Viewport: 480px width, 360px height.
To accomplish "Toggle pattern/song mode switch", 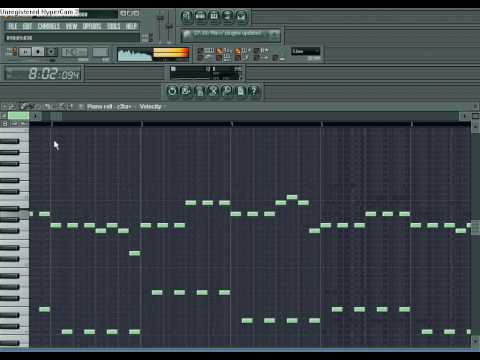I will pos(11,52).
